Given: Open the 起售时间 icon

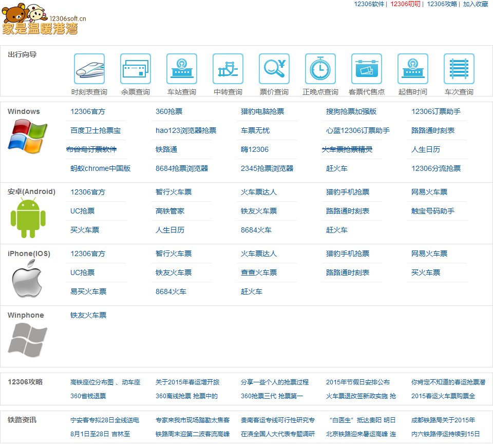Looking at the screenshot, I should pyautogui.click(x=413, y=69).
